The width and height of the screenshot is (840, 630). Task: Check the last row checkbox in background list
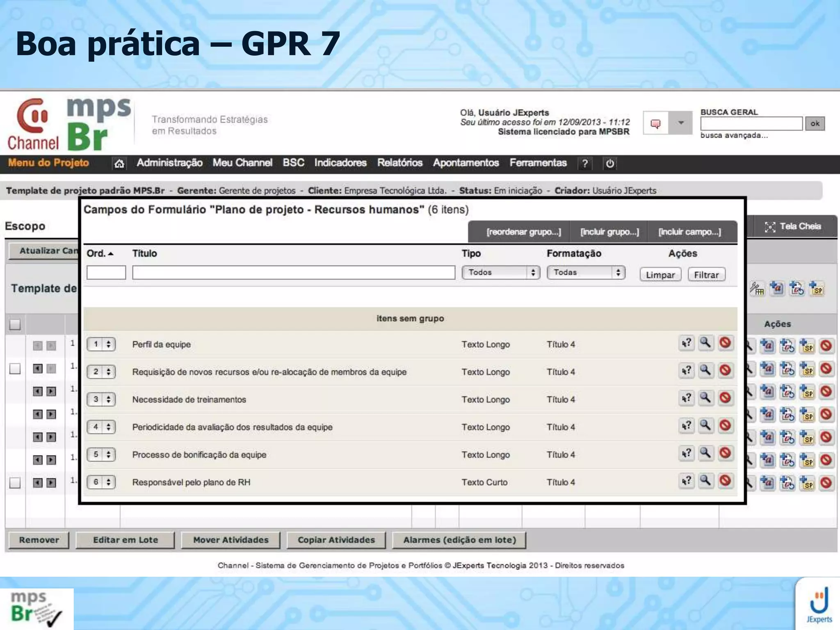[15, 483]
